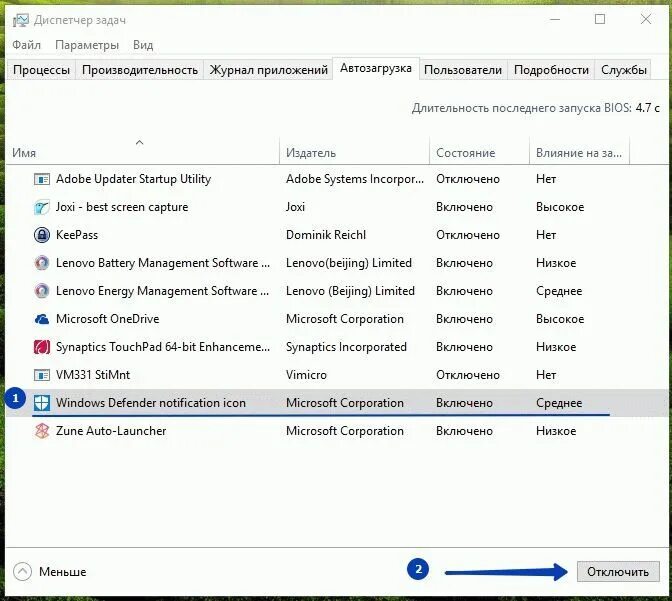Switch to the Пользователи tab
The height and width of the screenshot is (601, 672).
click(463, 70)
